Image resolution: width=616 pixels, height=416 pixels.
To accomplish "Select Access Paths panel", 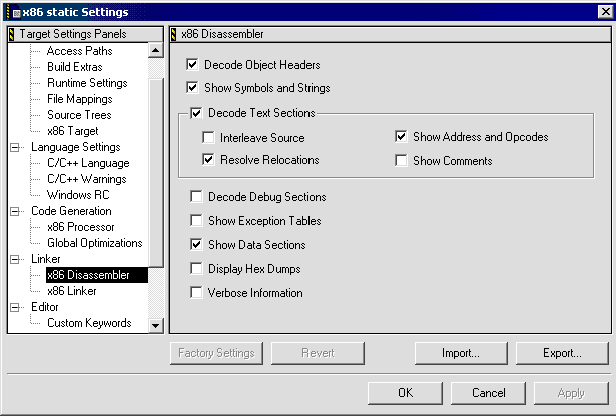I will (79, 51).
